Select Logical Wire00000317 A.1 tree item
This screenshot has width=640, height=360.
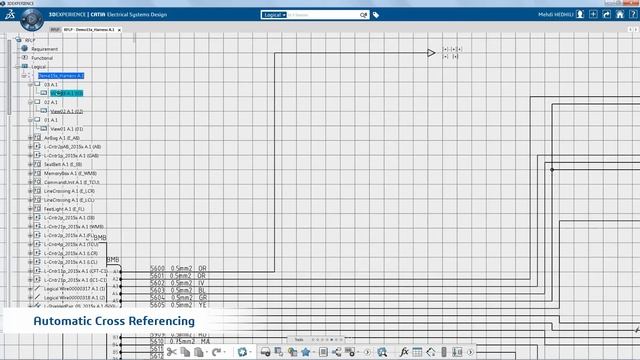point(74,289)
